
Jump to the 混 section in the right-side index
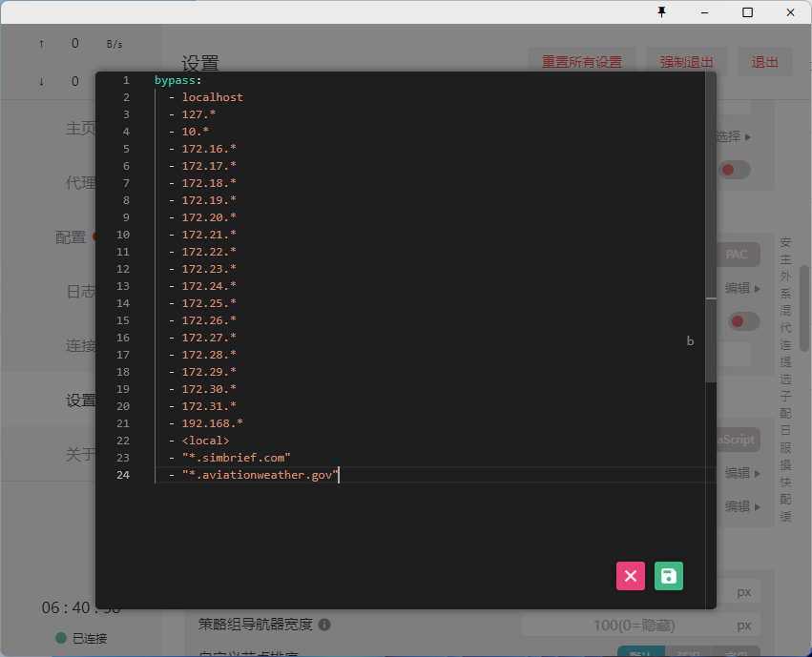[x=785, y=311]
